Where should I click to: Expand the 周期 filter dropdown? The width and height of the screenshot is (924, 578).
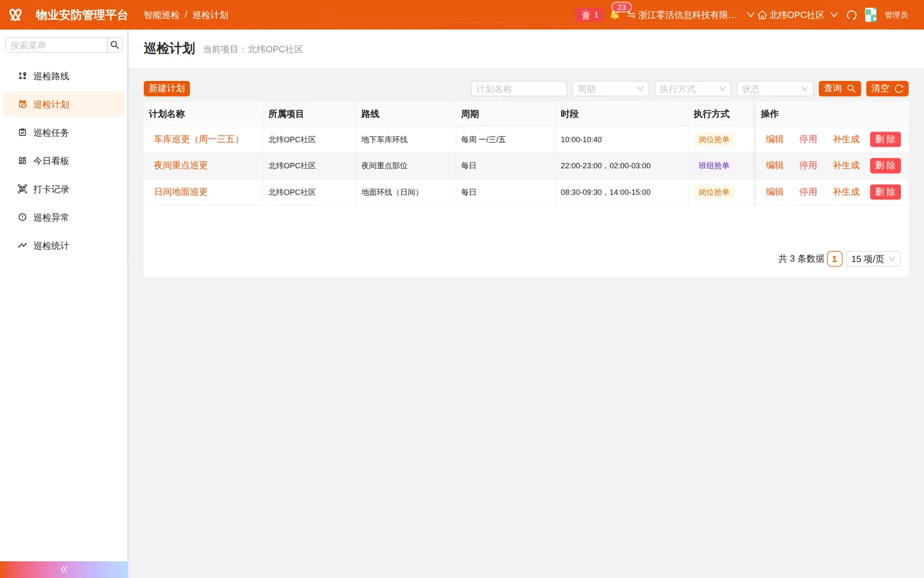[611, 89]
